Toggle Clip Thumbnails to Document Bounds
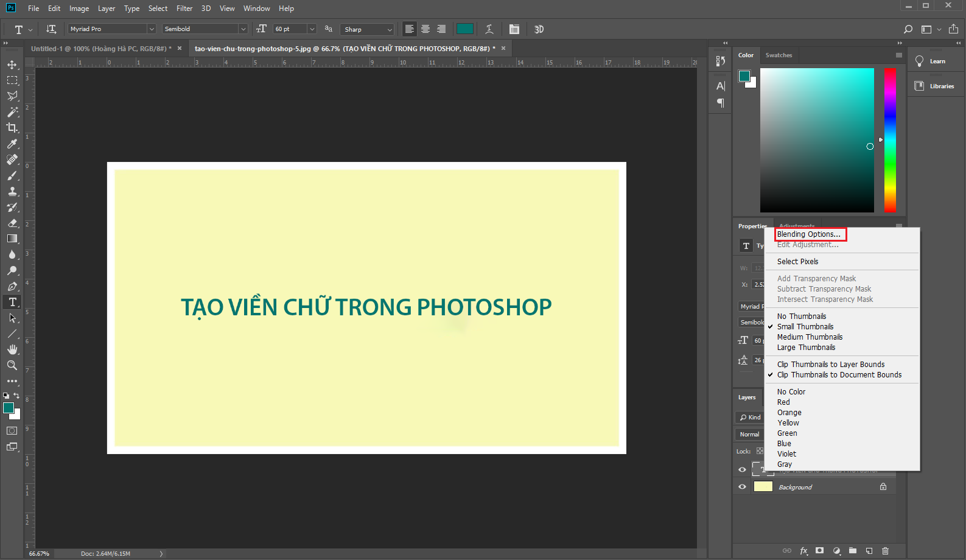The height and width of the screenshot is (560, 966). pos(839,375)
